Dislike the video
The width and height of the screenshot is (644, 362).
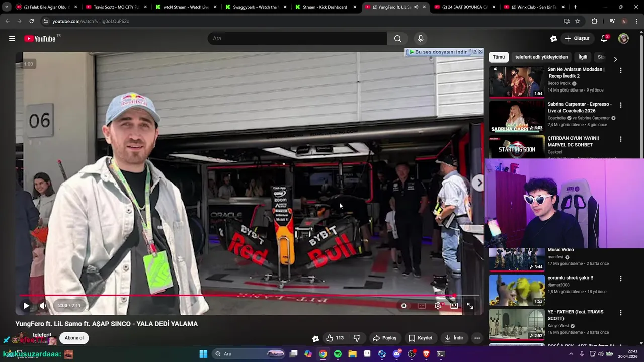[357, 338]
